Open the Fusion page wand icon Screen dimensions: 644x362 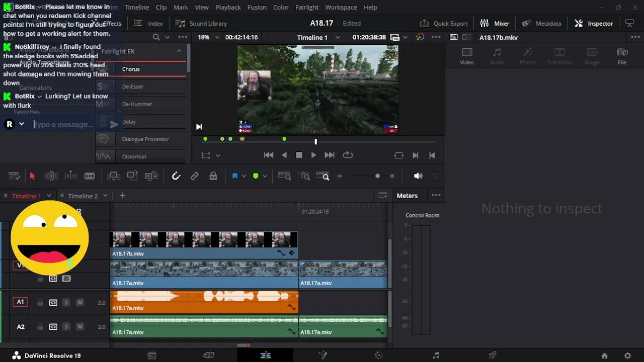(323, 355)
